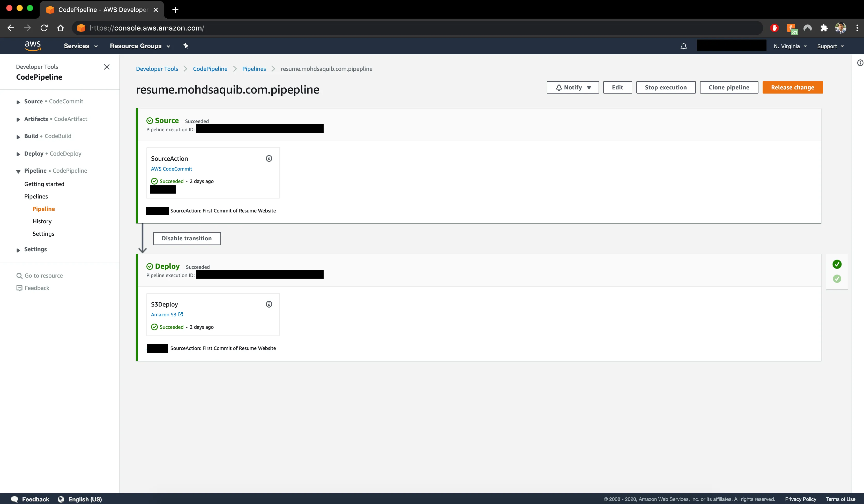Screen dimensions: 864x504
Task: Click the Release change button
Action: 793,87
